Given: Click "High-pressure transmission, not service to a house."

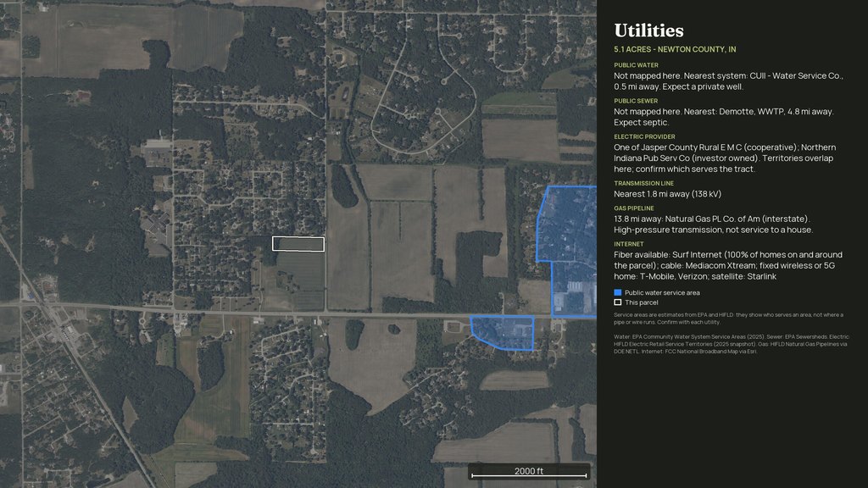Looking at the screenshot, I should [x=714, y=230].
